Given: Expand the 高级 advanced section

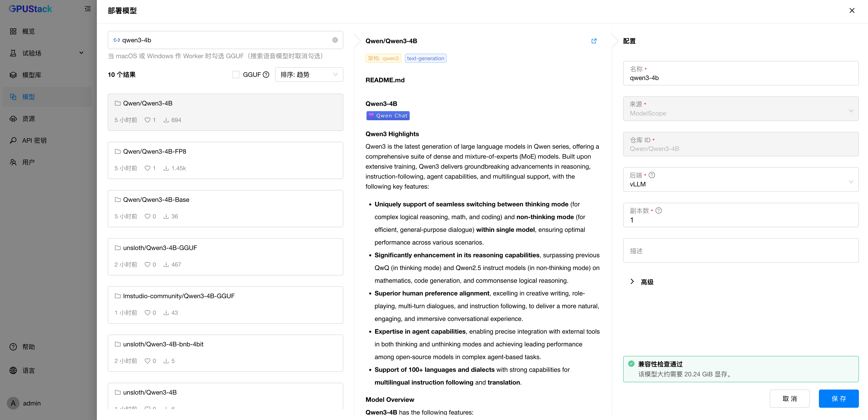Looking at the screenshot, I should (642, 282).
